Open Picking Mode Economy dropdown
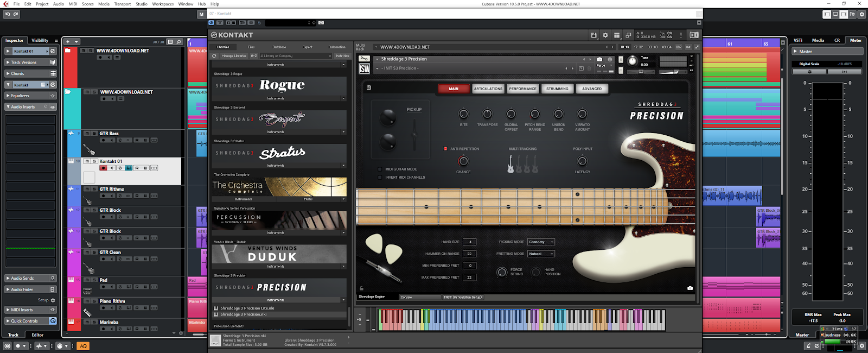This screenshot has height=353, width=868. [541, 242]
